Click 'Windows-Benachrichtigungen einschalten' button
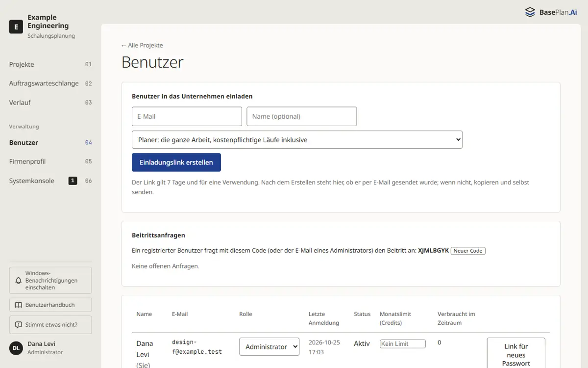 50,281
